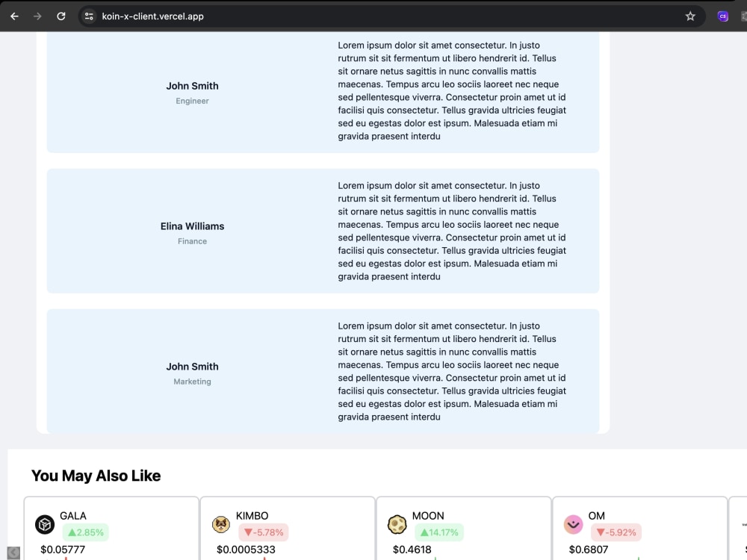Select the GALA 2.85% change badge
747x560 pixels.
click(x=86, y=532)
